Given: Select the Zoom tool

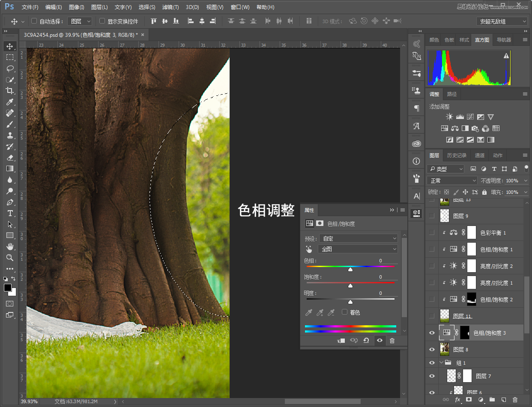Looking at the screenshot, I should coord(9,258).
